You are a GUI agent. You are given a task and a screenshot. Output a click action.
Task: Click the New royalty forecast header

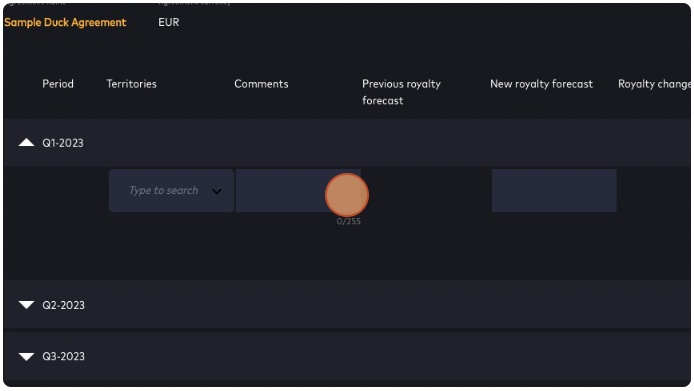pyautogui.click(x=541, y=84)
